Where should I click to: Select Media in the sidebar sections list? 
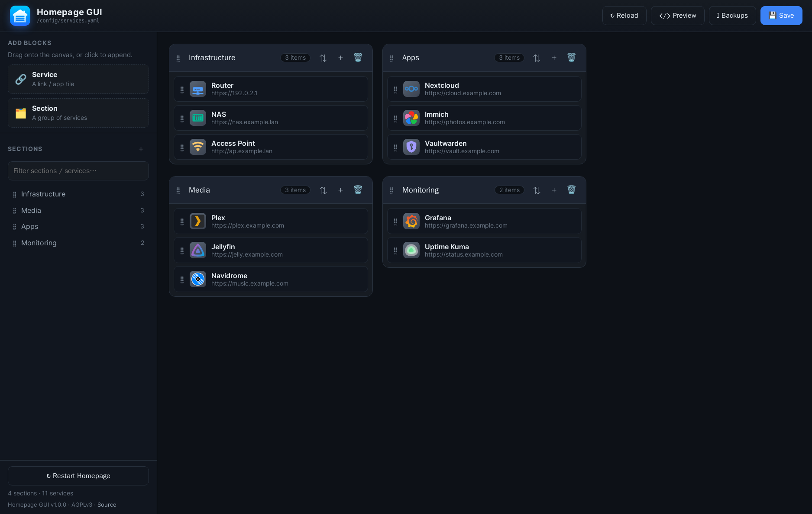click(x=78, y=211)
